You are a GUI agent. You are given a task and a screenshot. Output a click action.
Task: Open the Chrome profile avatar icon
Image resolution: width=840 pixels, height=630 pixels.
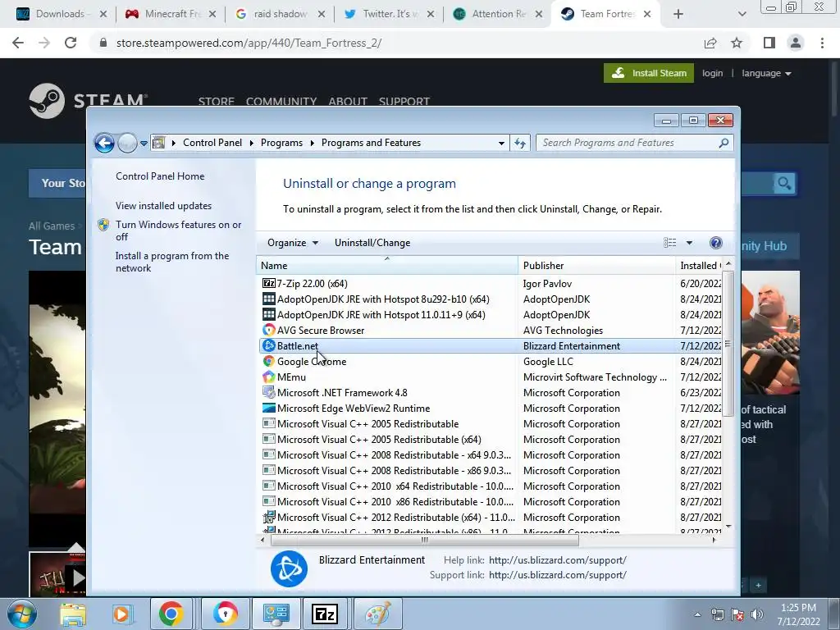pyautogui.click(x=796, y=43)
